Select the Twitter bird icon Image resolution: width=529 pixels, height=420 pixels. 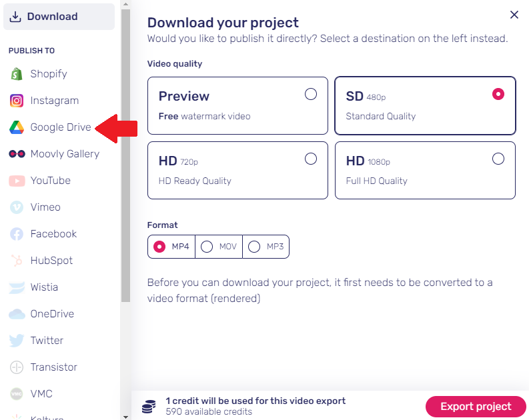tap(17, 341)
